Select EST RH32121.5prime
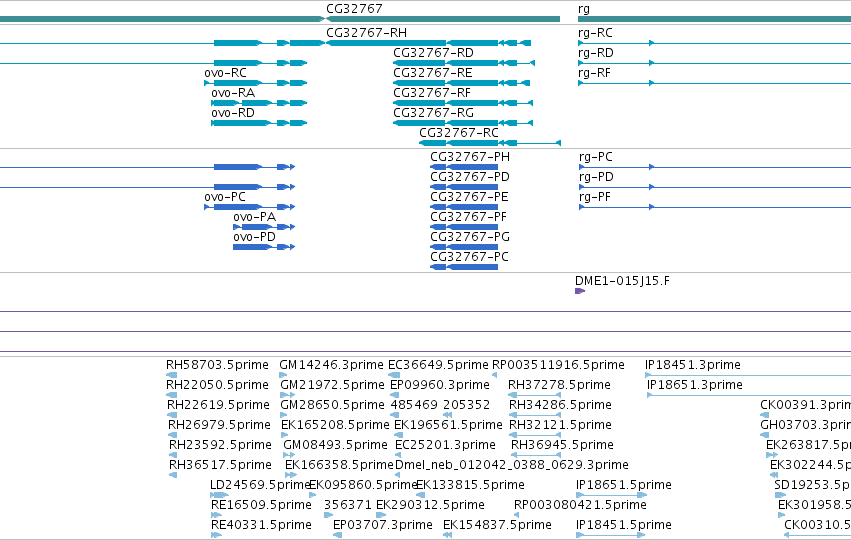 click(x=535, y=435)
